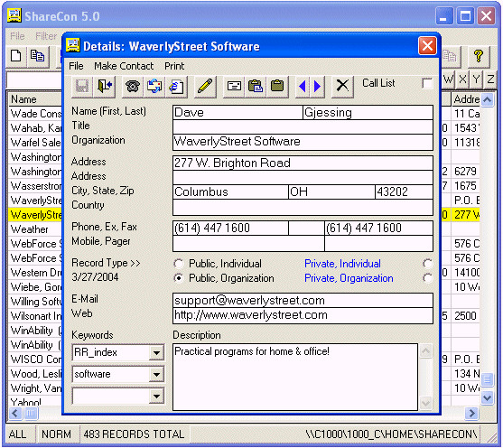
Task: Click the yellow question mark help icon
Action: tap(479, 56)
